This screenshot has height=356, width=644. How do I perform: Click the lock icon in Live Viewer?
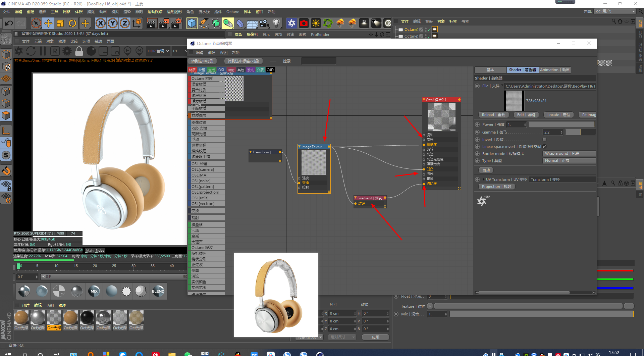[x=79, y=51]
